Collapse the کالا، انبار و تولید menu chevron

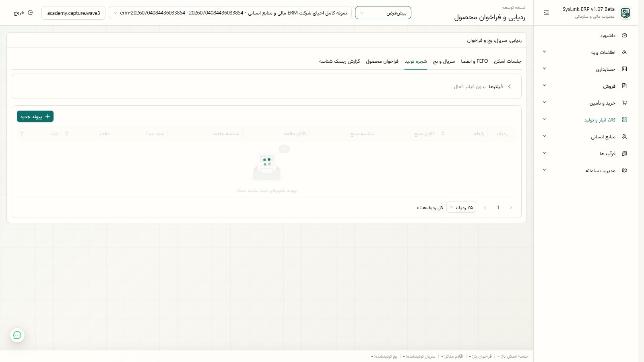click(x=545, y=119)
